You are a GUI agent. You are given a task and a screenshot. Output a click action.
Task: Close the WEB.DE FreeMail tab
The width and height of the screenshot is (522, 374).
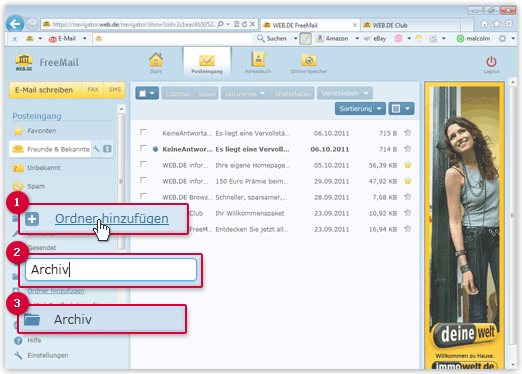[355, 25]
